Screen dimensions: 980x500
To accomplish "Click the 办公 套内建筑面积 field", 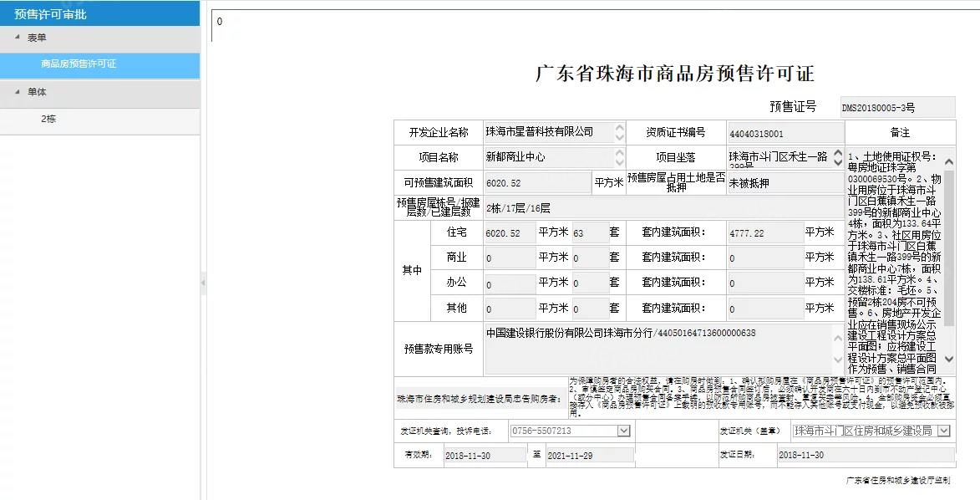I will 765,283.
